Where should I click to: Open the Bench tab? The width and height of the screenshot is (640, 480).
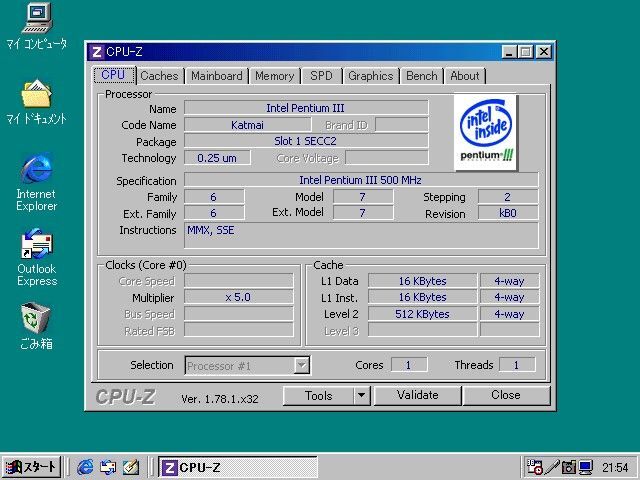click(x=421, y=76)
